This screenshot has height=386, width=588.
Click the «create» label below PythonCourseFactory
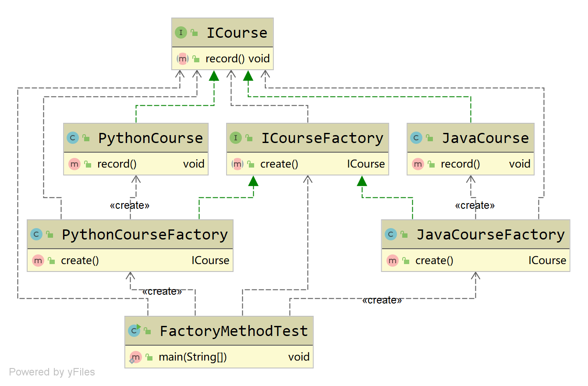point(162,291)
